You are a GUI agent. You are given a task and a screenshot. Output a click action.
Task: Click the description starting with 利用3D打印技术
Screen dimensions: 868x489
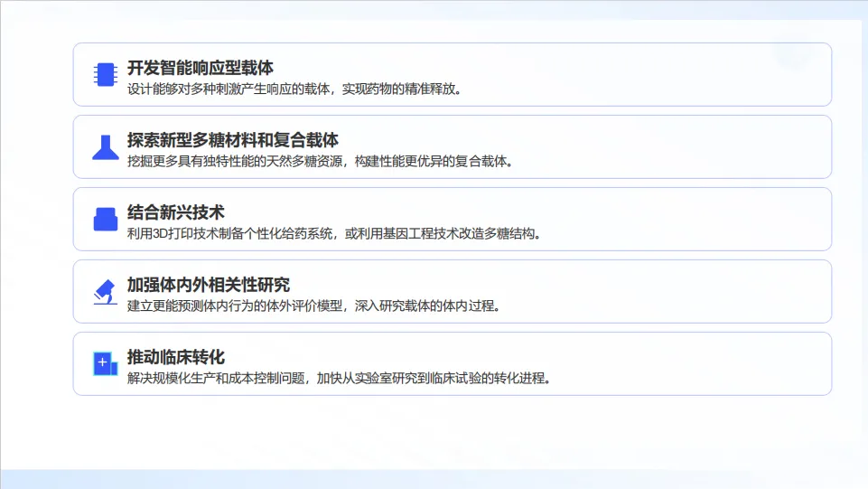(334, 234)
